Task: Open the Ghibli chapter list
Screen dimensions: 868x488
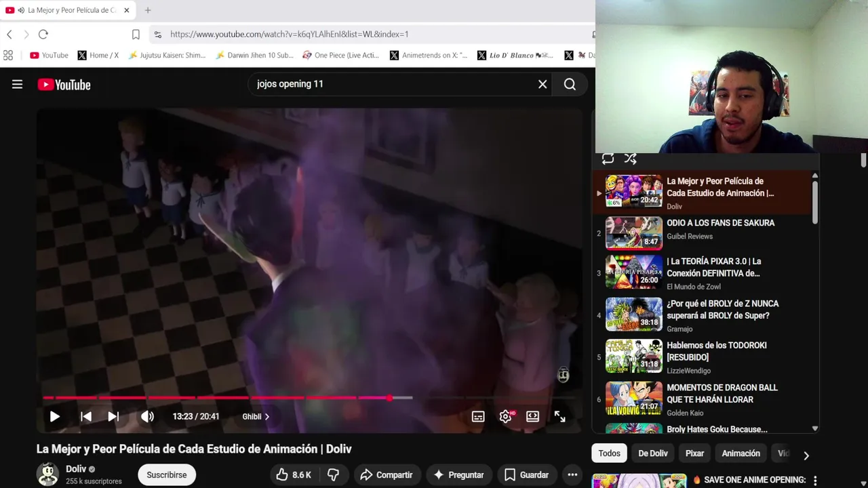Action: tap(256, 417)
